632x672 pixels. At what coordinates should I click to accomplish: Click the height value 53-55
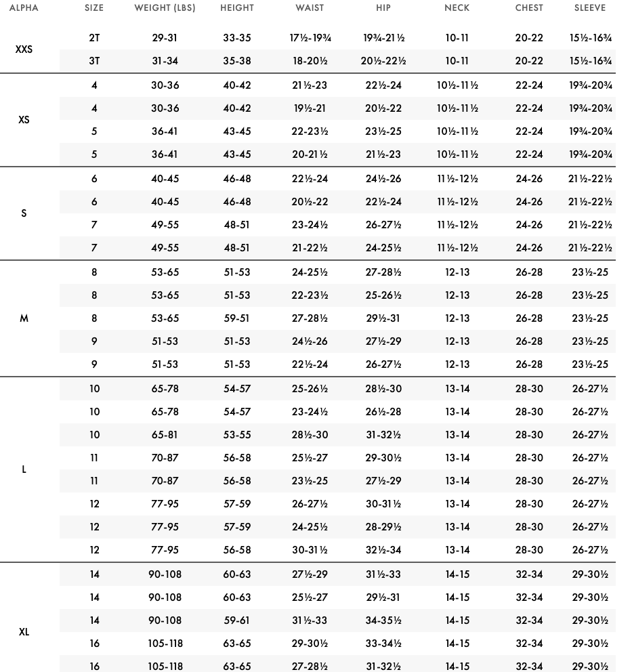click(237, 435)
